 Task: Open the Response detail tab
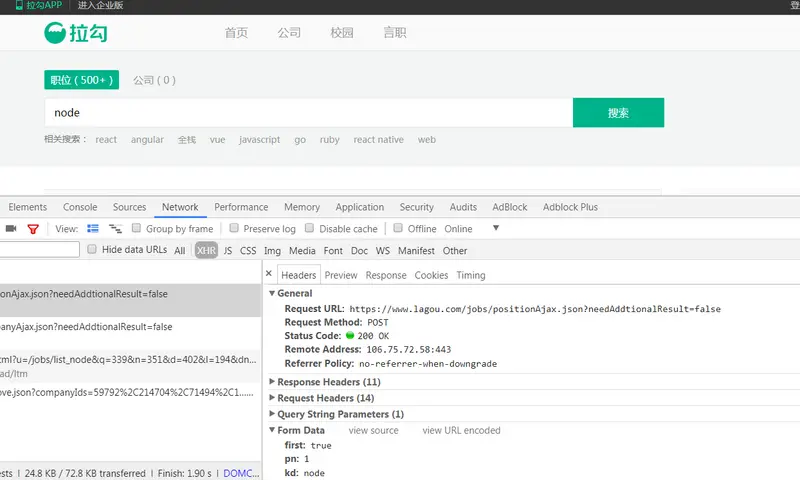[x=386, y=275]
